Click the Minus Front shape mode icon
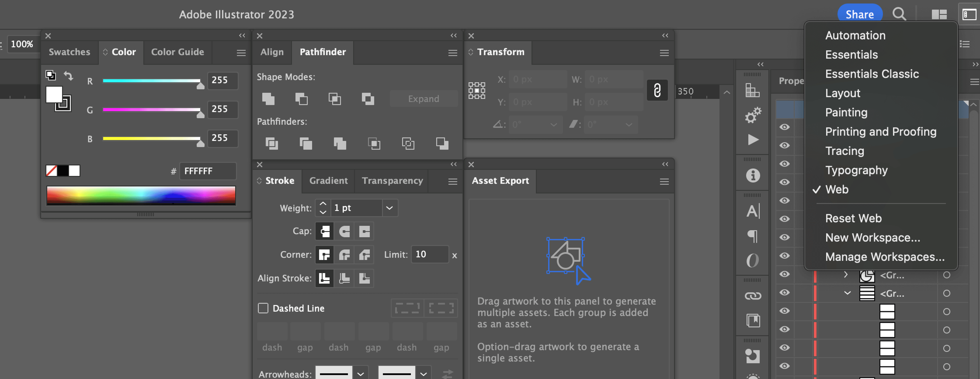 click(x=301, y=99)
